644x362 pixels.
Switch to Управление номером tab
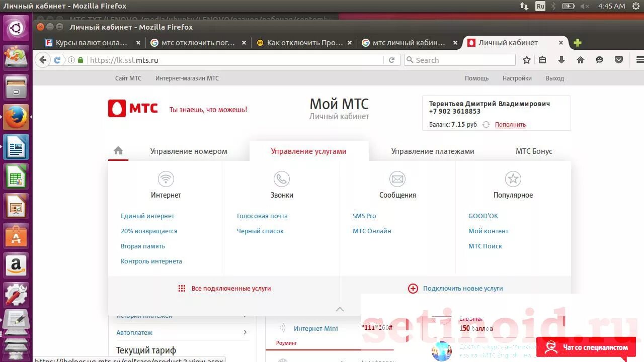[189, 151]
